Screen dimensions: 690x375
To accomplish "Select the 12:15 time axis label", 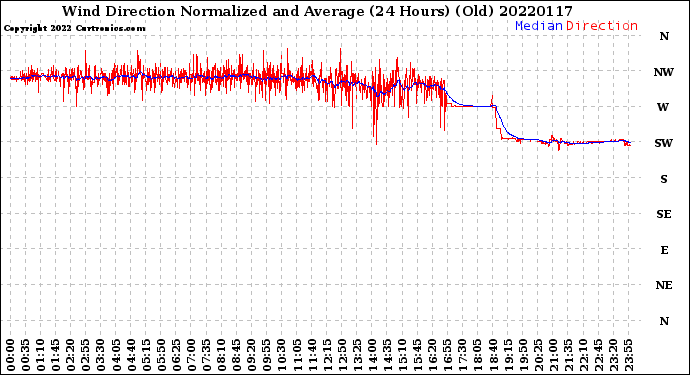I will (327, 355).
